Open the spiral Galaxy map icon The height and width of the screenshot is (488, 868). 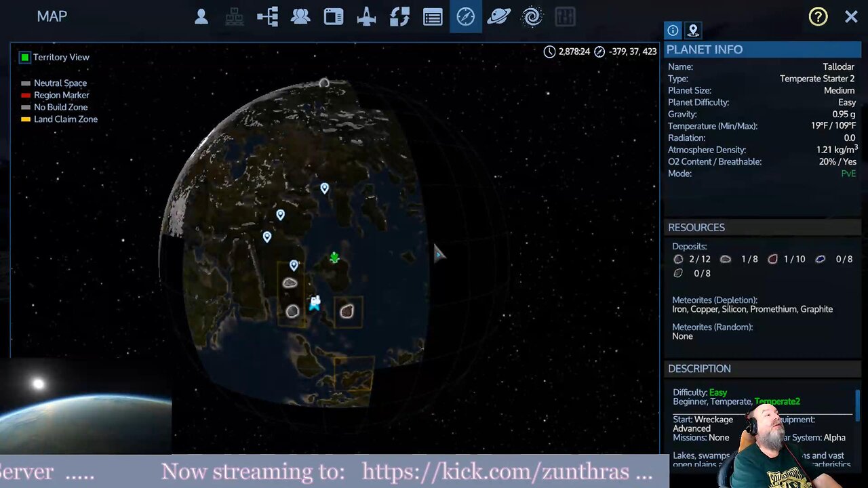point(532,17)
